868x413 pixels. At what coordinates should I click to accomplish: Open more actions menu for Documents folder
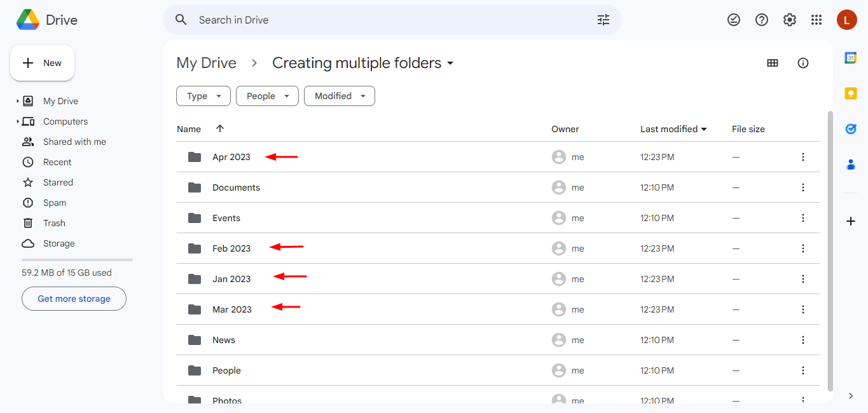[x=803, y=187]
